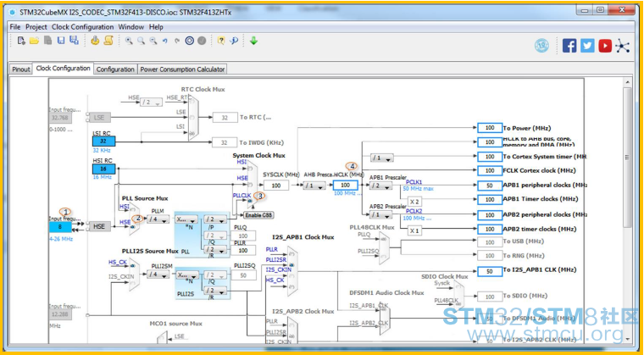644x355 pixels.
Task: Click the blue undo arrow icon
Action: coord(165,41)
